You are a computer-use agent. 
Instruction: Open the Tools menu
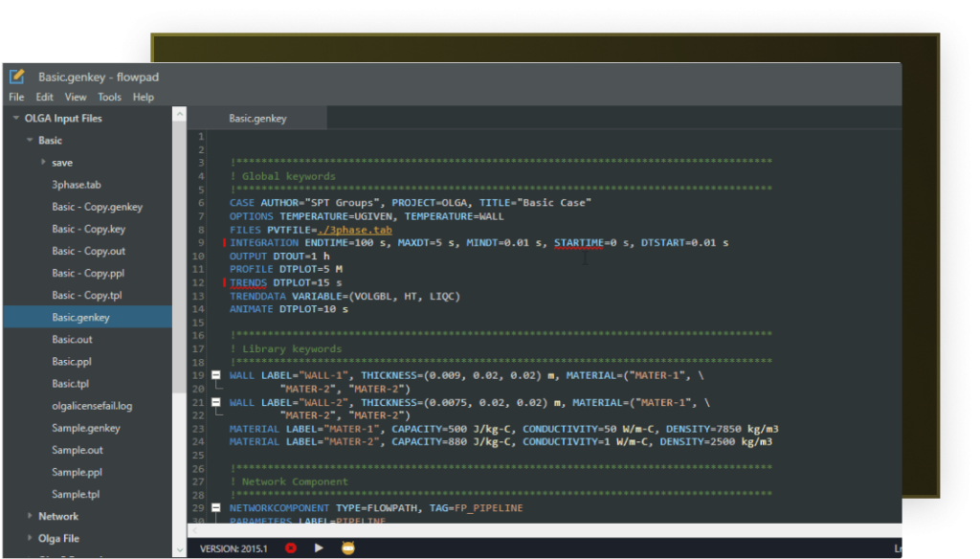(x=109, y=97)
